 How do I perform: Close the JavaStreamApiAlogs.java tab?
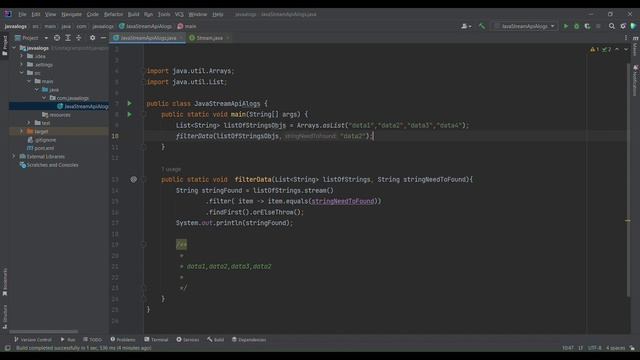pyautogui.click(x=181, y=38)
